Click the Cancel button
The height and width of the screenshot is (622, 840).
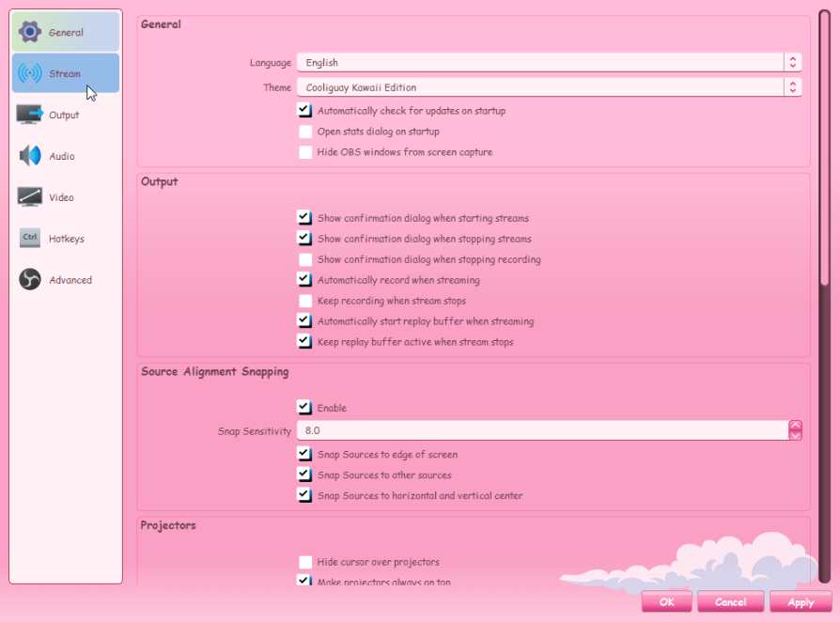(x=731, y=601)
